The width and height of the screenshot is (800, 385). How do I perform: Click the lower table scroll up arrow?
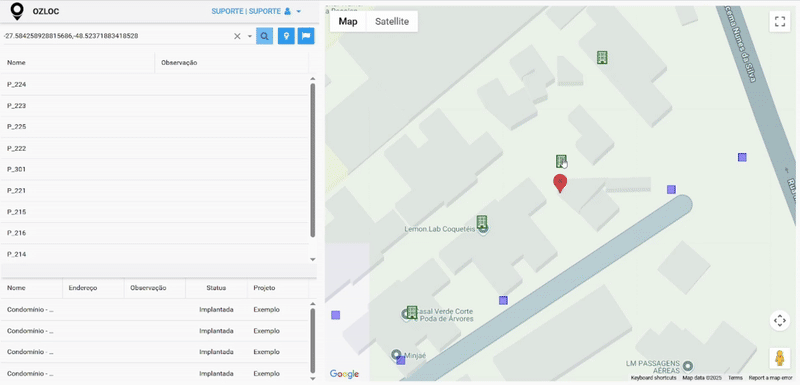tap(313, 303)
